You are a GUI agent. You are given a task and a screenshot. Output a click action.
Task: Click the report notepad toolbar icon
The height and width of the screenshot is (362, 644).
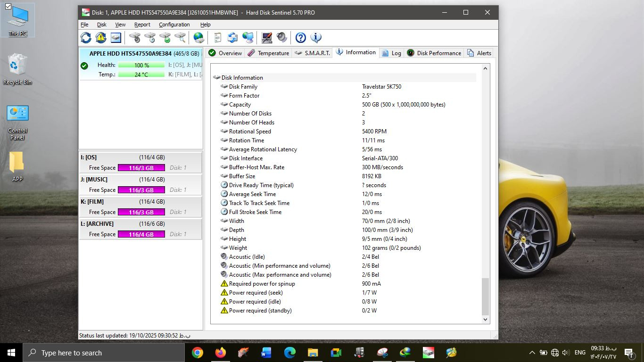tap(217, 38)
